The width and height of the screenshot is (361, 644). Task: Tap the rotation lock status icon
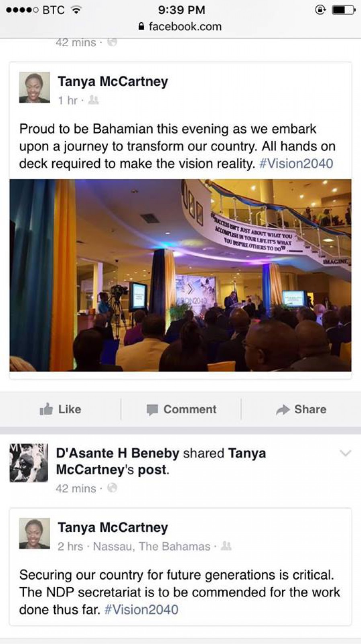(x=320, y=10)
